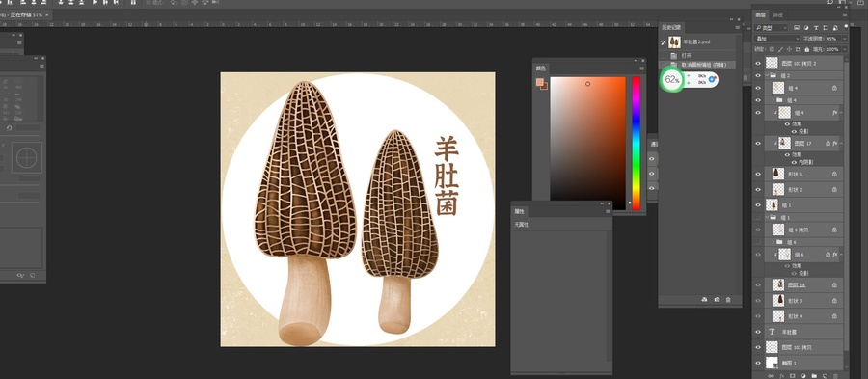Toggle visibility of 图层 17 layer
868x379 pixels.
click(758, 143)
